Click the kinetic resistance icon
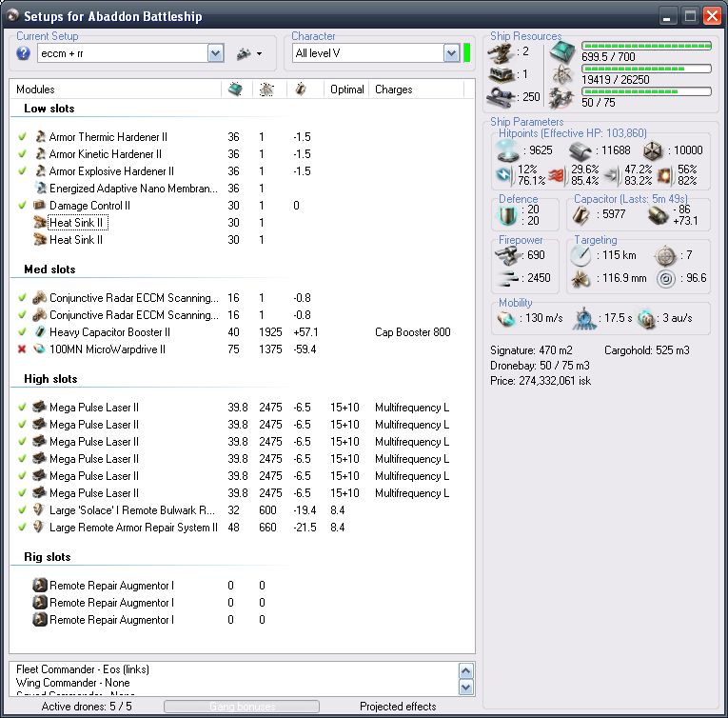This screenshot has height=718, width=728. [x=613, y=175]
